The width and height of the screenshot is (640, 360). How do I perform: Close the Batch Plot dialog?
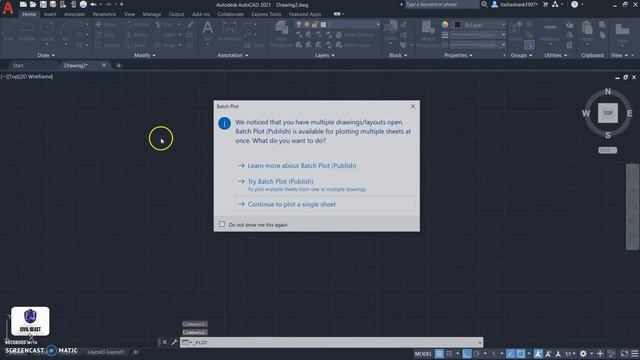(413, 106)
